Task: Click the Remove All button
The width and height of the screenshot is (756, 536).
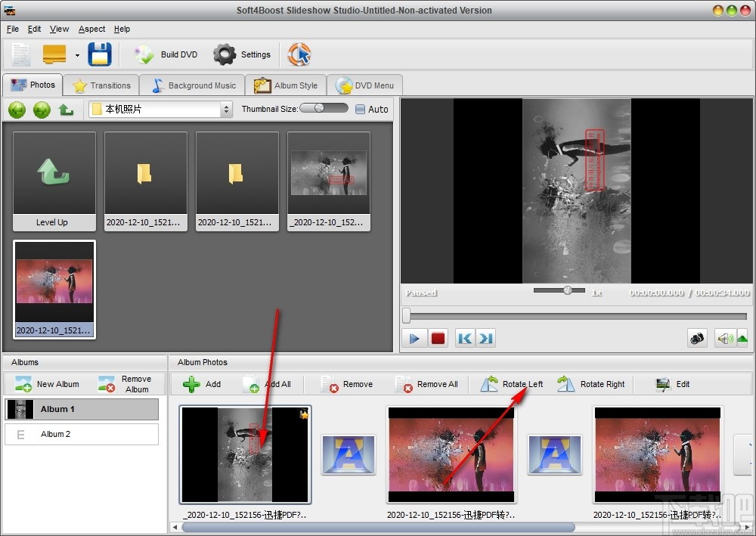Action: tap(427, 384)
